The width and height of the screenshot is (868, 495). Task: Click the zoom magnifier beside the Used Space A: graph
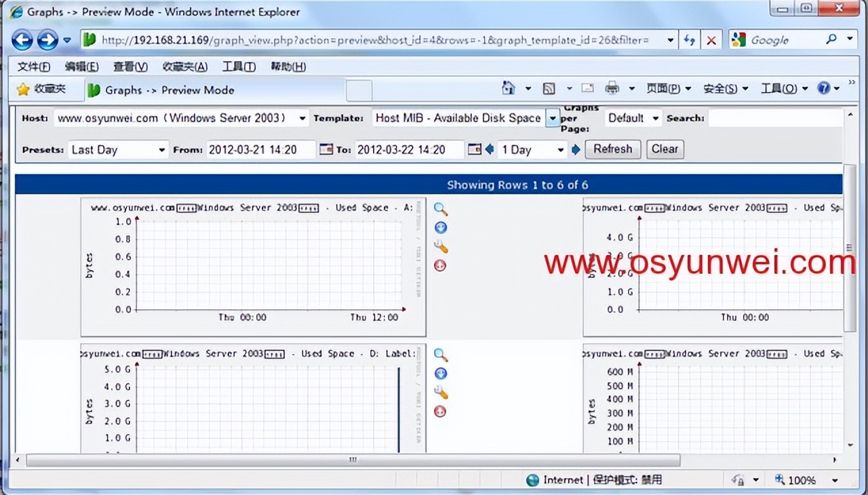tap(441, 209)
